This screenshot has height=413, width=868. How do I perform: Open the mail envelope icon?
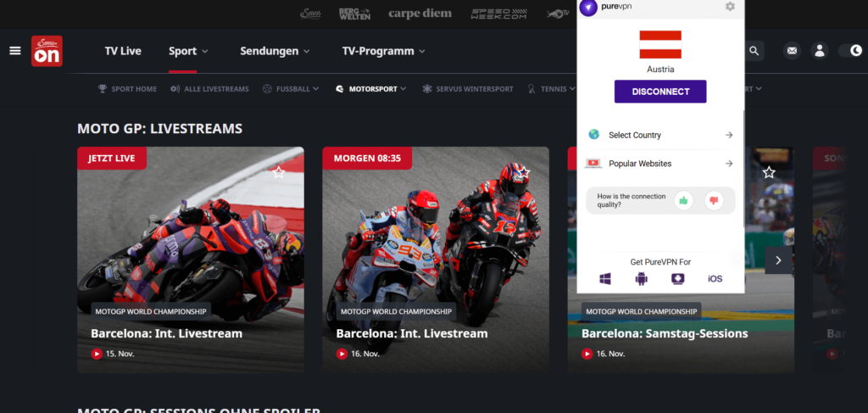tap(792, 51)
